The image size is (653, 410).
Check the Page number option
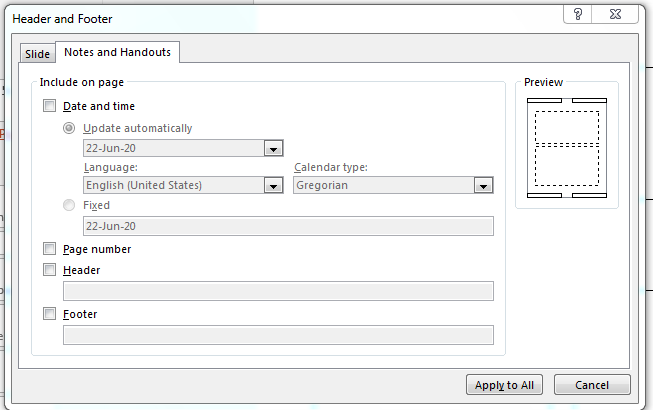[x=49, y=249]
